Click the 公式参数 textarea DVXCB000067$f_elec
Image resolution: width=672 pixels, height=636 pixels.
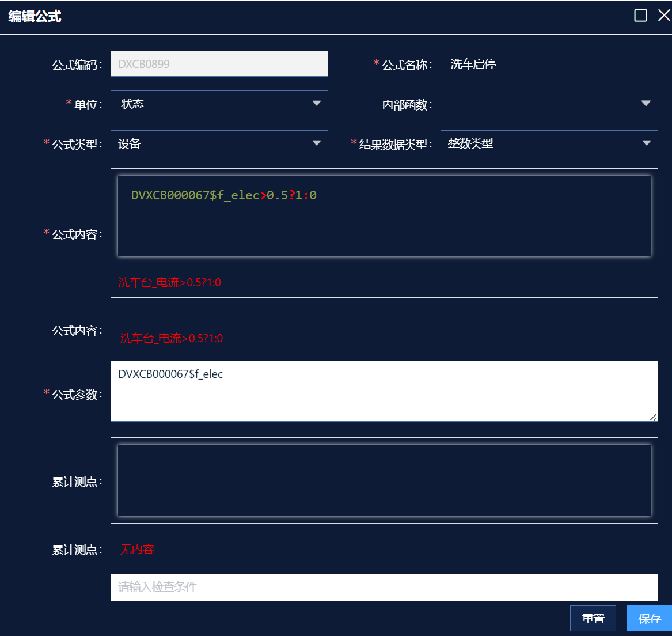(384, 391)
